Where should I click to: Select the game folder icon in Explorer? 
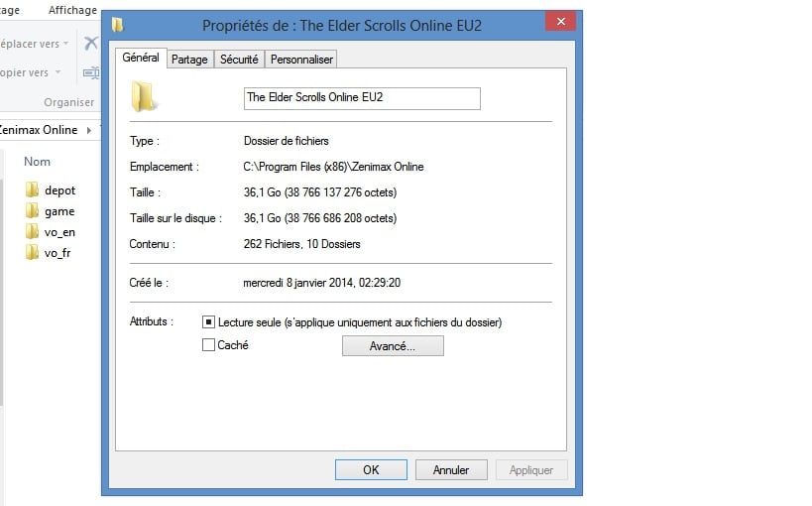pos(32,210)
